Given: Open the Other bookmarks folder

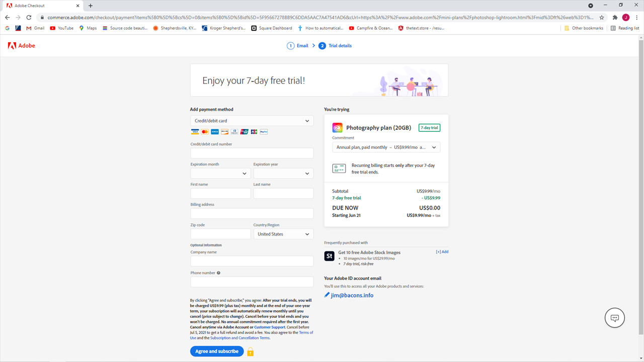Looking at the screenshot, I should 584,28.
